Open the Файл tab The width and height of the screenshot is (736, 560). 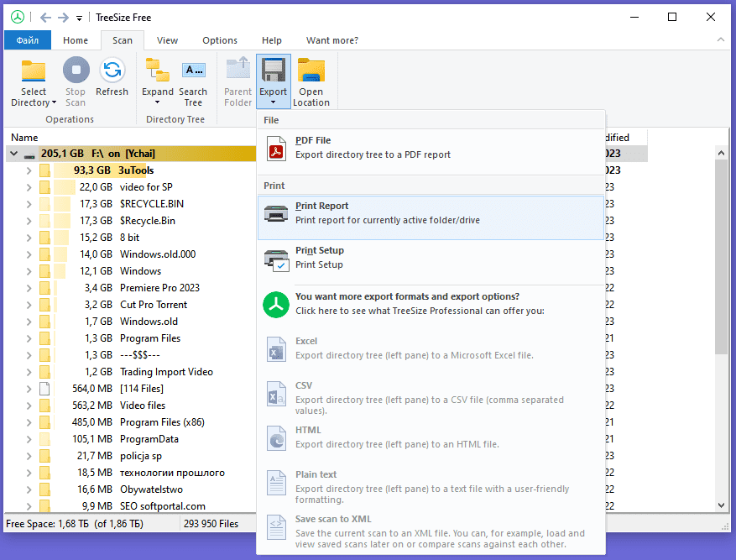click(x=27, y=40)
